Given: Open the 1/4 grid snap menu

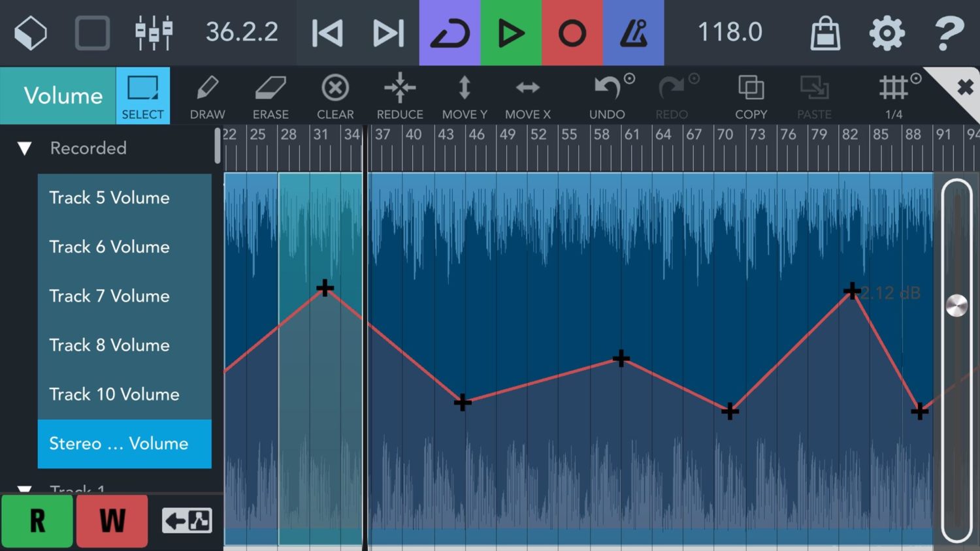Looking at the screenshot, I should 893,95.
